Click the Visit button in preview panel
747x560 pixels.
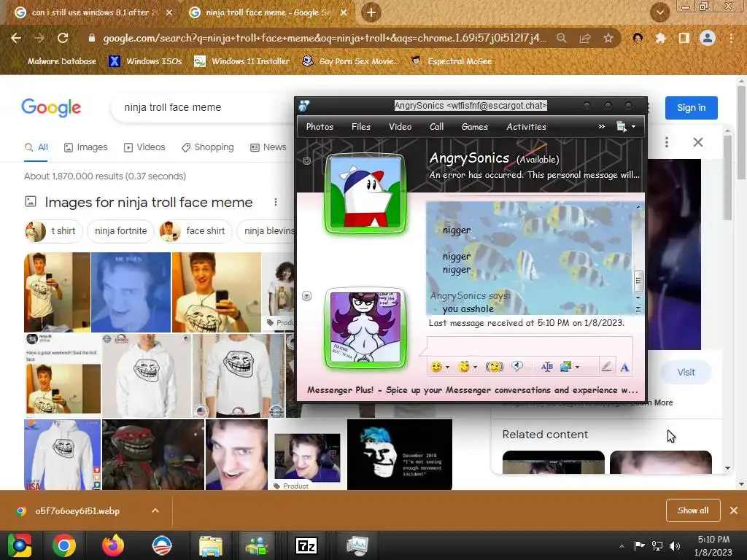pyautogui.click(x=686, y=373)
